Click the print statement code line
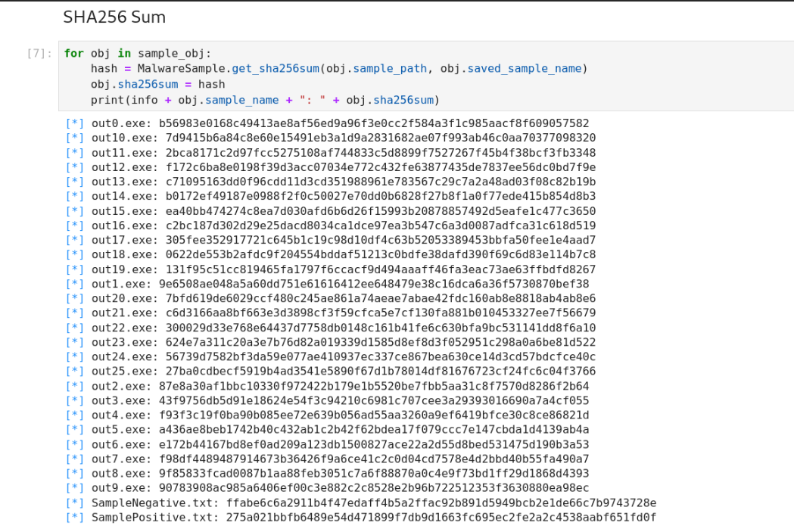The height and width of the screenshot is (532, 794). pyautogui.click(x=265, y=100)
